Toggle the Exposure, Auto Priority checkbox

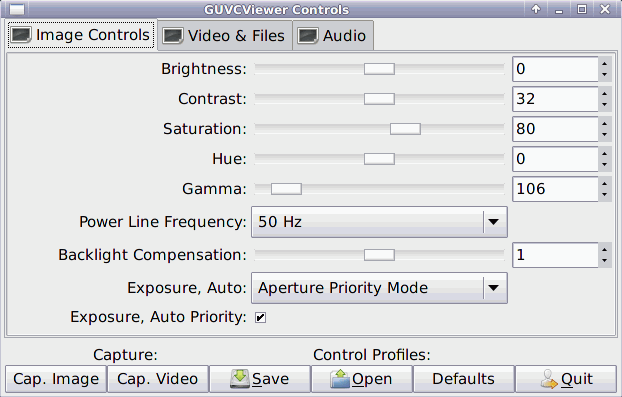[x=260, y=317]
